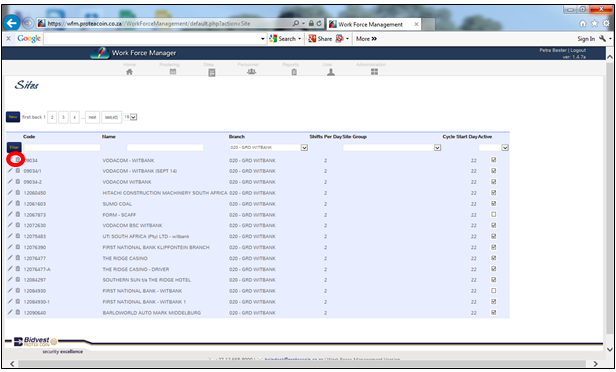Delete site 12076390 with trash icon

(x=18, y=247)
